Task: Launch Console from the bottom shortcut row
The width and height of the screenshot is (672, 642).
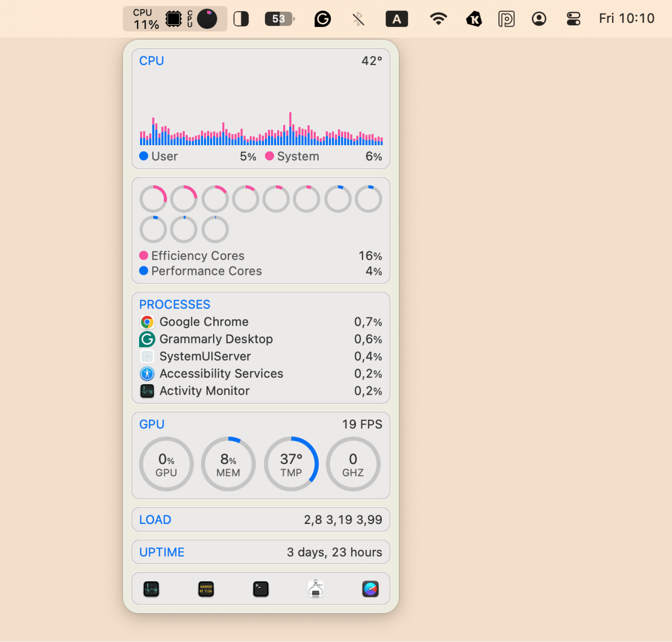Action: point(206,589)
